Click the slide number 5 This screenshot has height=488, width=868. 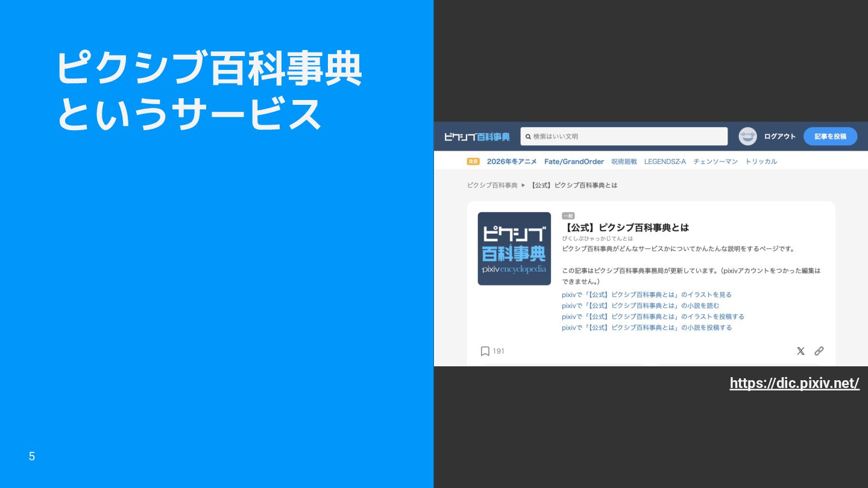point(32,457)
